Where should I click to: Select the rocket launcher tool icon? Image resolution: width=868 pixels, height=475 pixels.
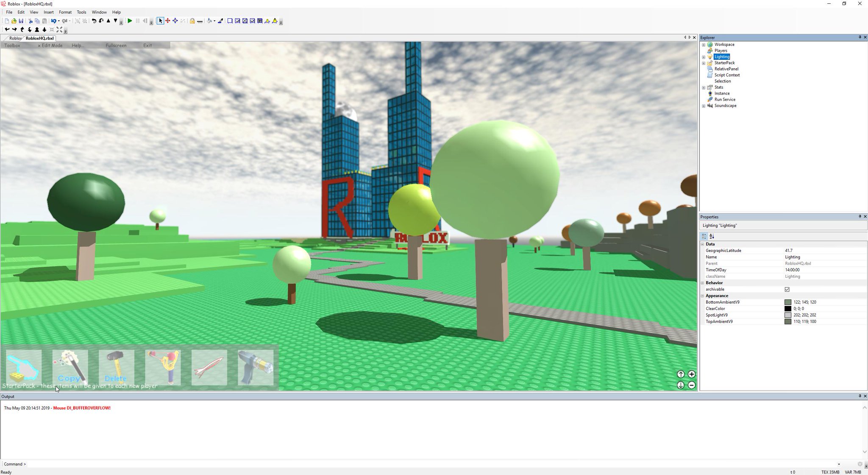[209, 367]
